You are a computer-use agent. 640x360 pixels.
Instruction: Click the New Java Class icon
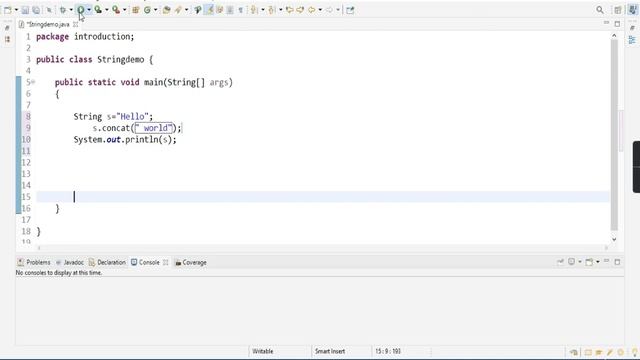pyautogui.click(x=147, y=10)
